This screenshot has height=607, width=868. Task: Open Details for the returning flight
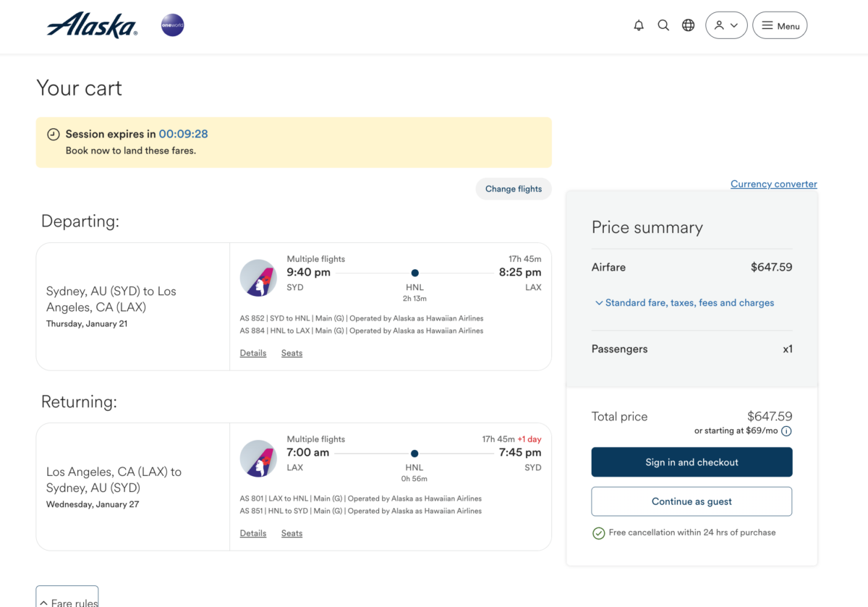[x=253, y=533]
